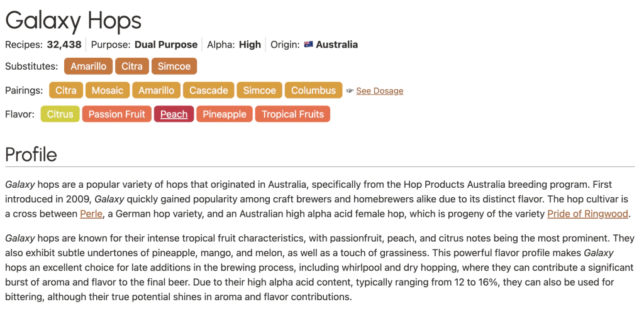The height and width of the screenshot is (309, 644).
Task: Click the 32,438 recipes count
Action: coord(64,45)
